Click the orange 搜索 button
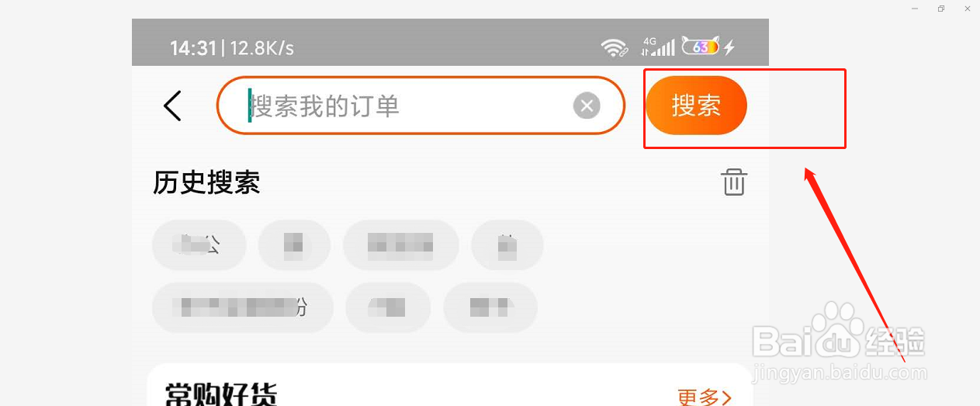The width and height of the screenshot is (980, 406). click(696, 106)
